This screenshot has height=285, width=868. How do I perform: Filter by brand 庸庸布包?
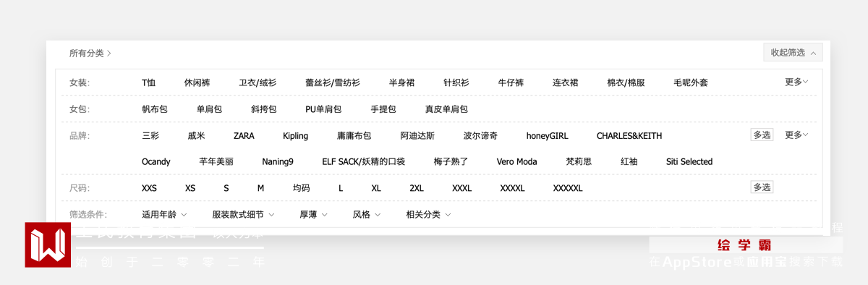[354, 135]
